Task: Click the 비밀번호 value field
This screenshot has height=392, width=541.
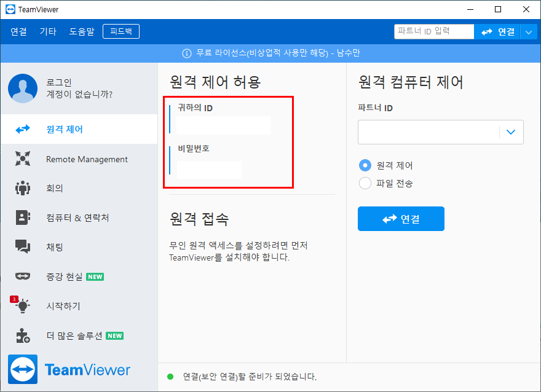Action: [209, 170]
